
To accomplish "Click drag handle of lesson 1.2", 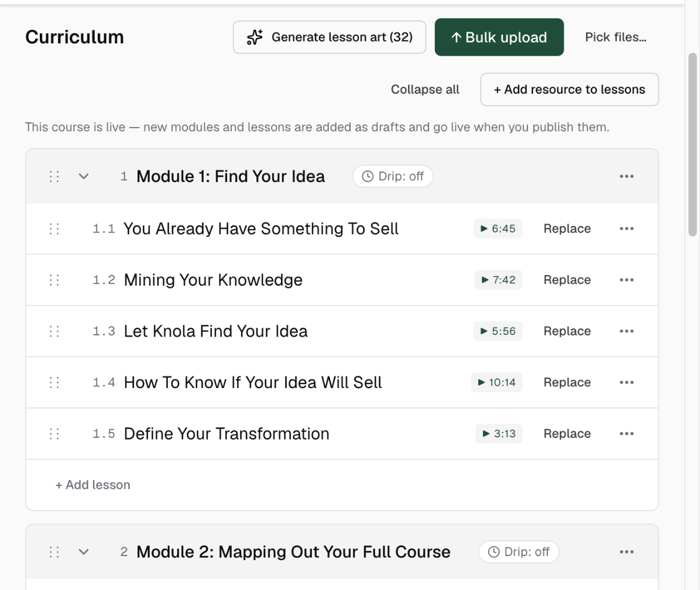I will pos(54,280).
